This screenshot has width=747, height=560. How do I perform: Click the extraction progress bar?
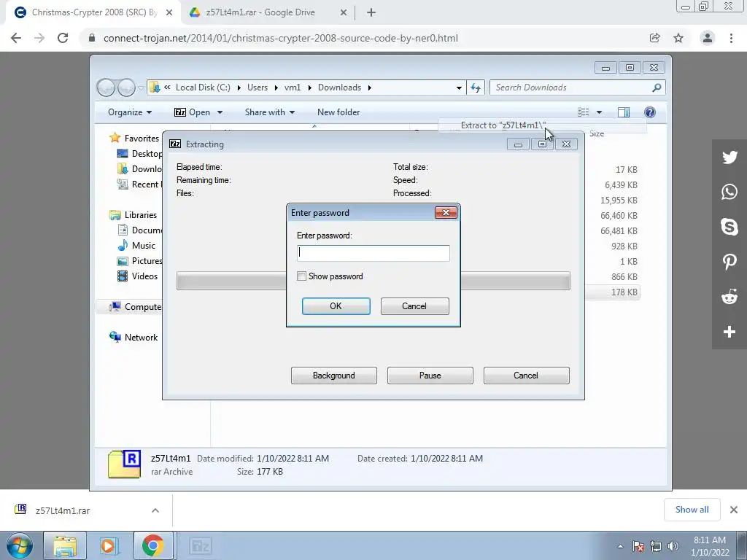373,281
